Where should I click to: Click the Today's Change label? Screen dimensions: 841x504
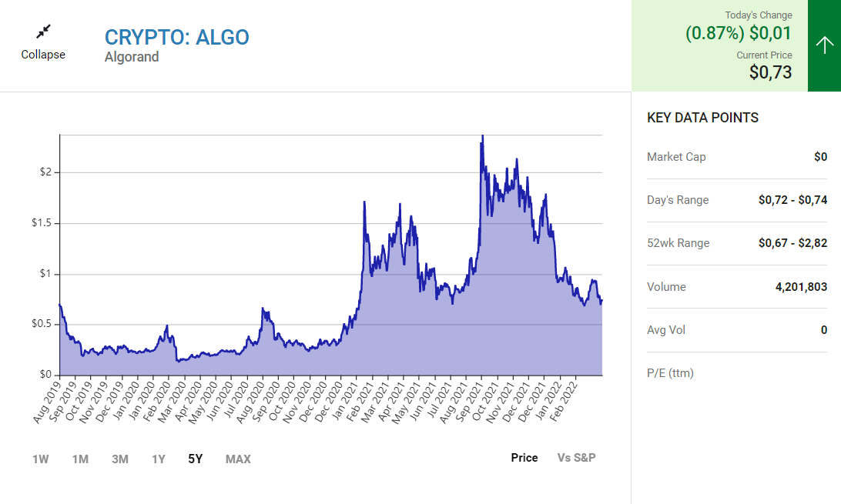click(x=759, y=15)
